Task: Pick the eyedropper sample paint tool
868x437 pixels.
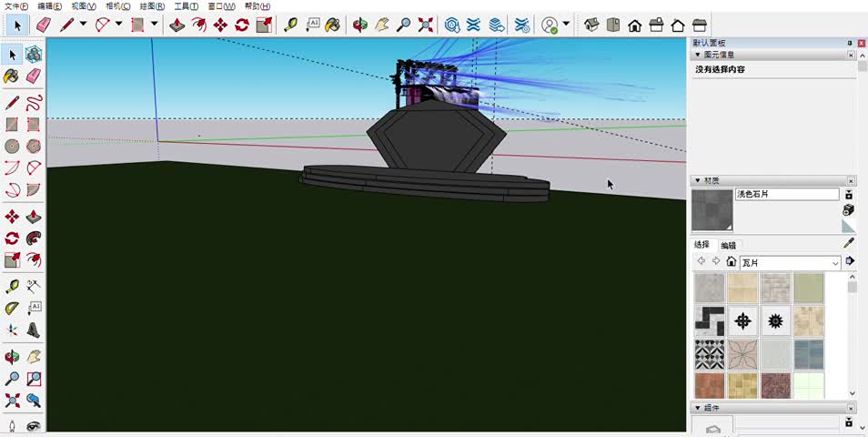Action: (x=849, y=243)
